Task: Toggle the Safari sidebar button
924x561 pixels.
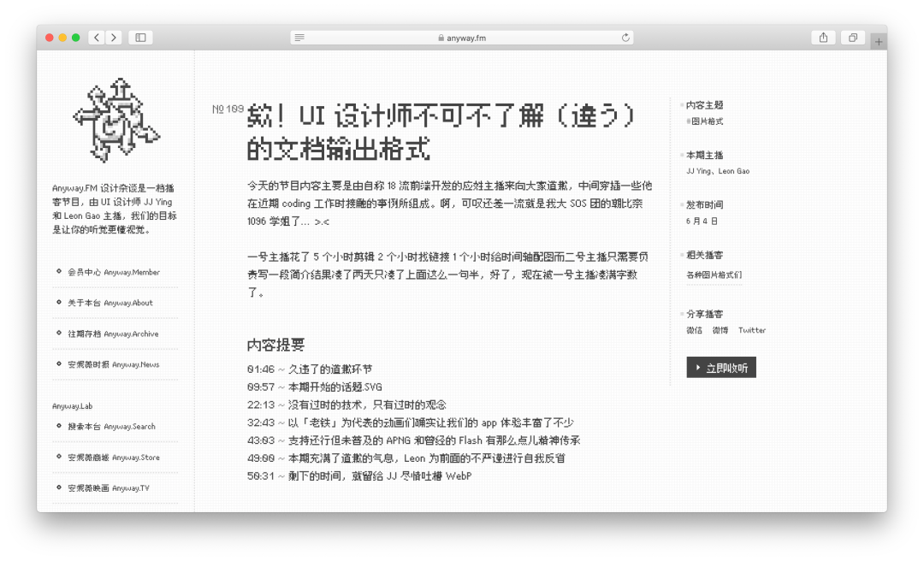Action: [141, 38]
